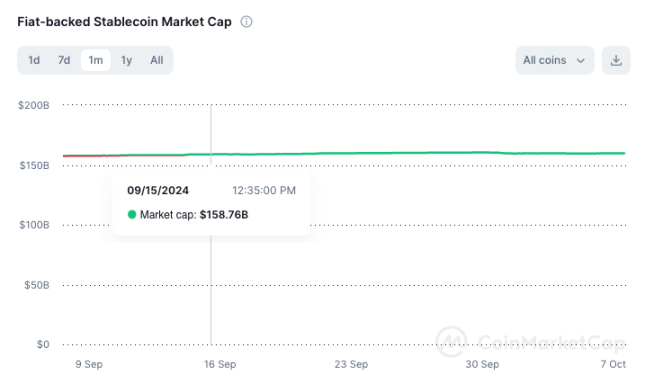Click the $158.76B market cap value
This screenshot has height=392, width=645.
(x=224, y=215)
